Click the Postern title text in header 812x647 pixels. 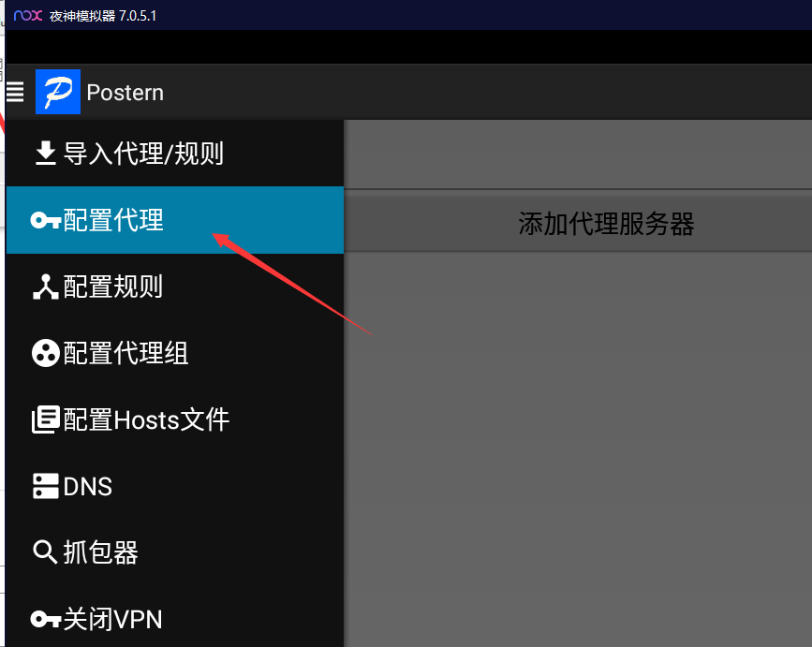point(125,93)
